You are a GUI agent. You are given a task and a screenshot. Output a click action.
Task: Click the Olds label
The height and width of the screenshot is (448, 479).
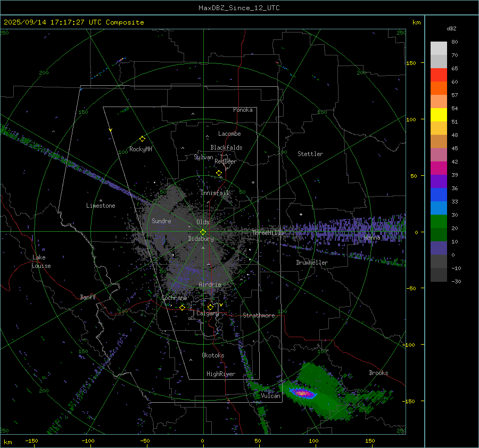click(203, 222)
